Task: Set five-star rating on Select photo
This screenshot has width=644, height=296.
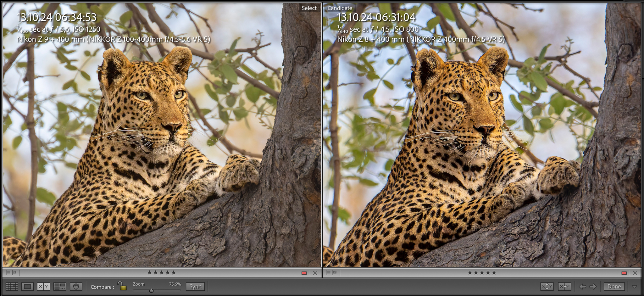Action: (174, 272)
